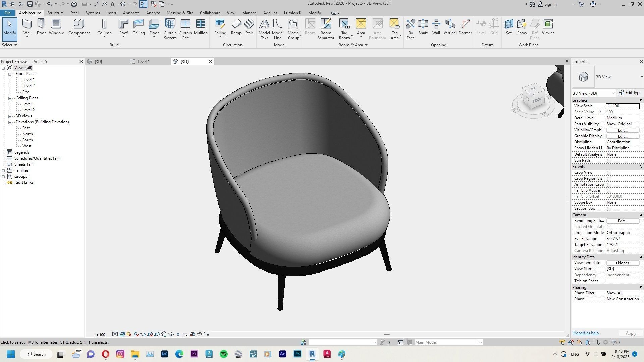The image size is (644, 362).
Task: Expand the Families node in Project Browser
Action: tap(3, 170)
